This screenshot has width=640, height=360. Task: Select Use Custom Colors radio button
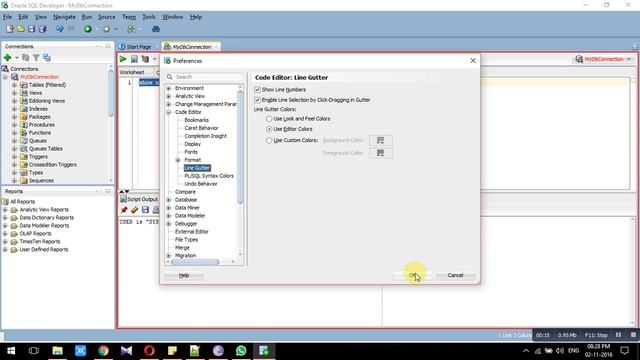269,140
